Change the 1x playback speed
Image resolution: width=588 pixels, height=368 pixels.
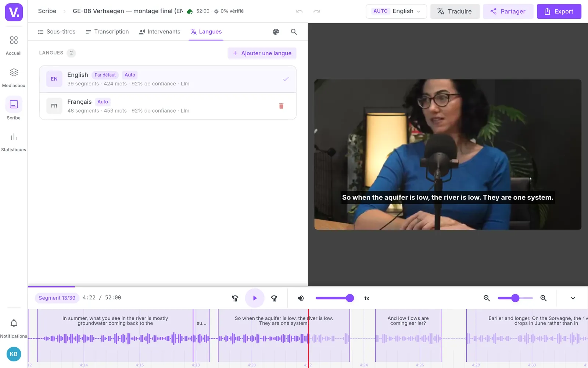[366, 298]
